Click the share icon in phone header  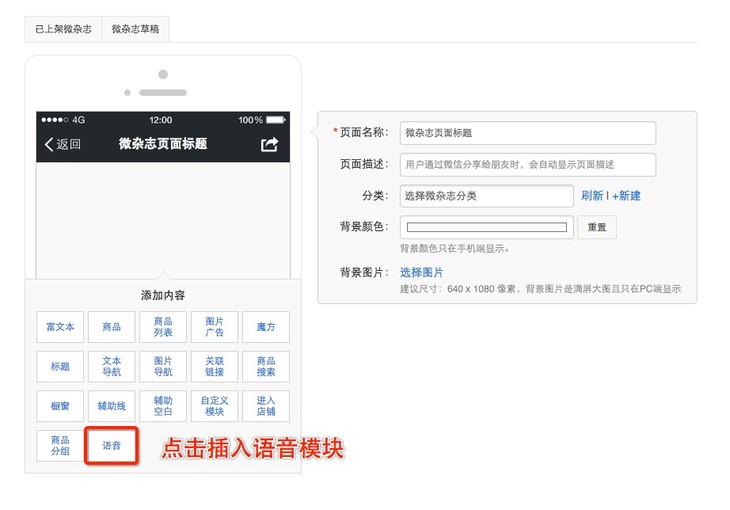pos(269,144)
